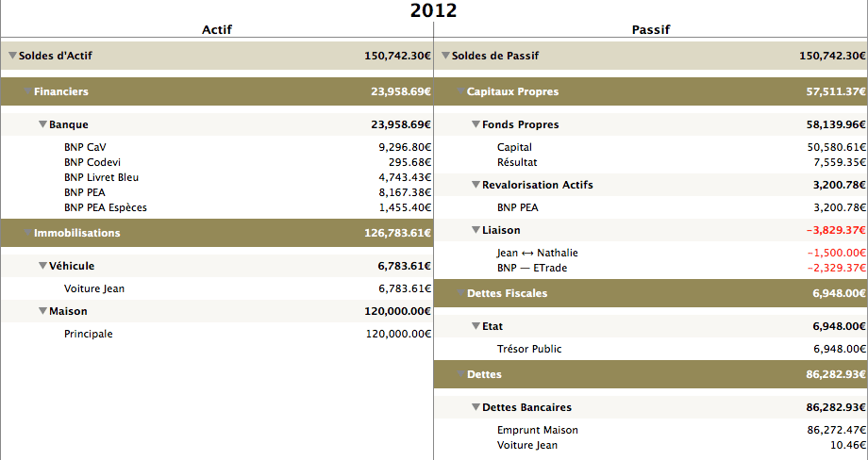This screenshot has width=868, height=460.
Task: Click the 2012 year title
Action: click(433, 10)
